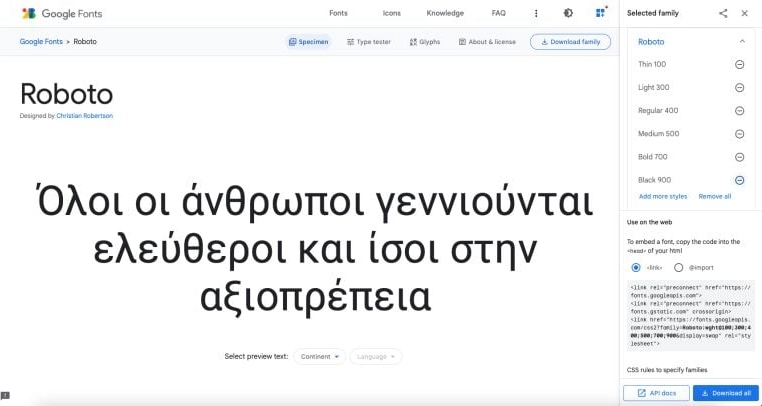This screenshot has height=406, width=762.
Task: Switch to the Specimen tab
Action: 309,42
